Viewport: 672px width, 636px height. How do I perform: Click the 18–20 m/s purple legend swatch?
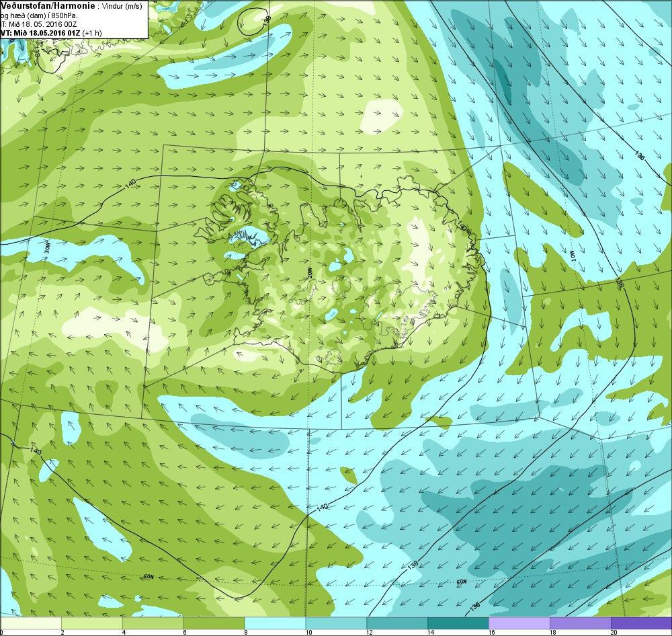coord(581,623)
